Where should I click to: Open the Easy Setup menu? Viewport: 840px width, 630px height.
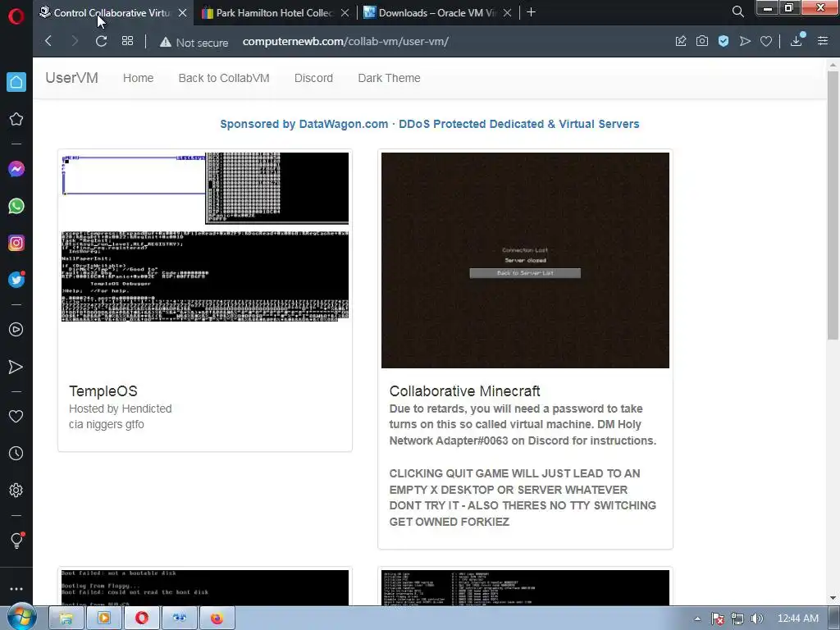pyautogui.click(x=823, y=41)
